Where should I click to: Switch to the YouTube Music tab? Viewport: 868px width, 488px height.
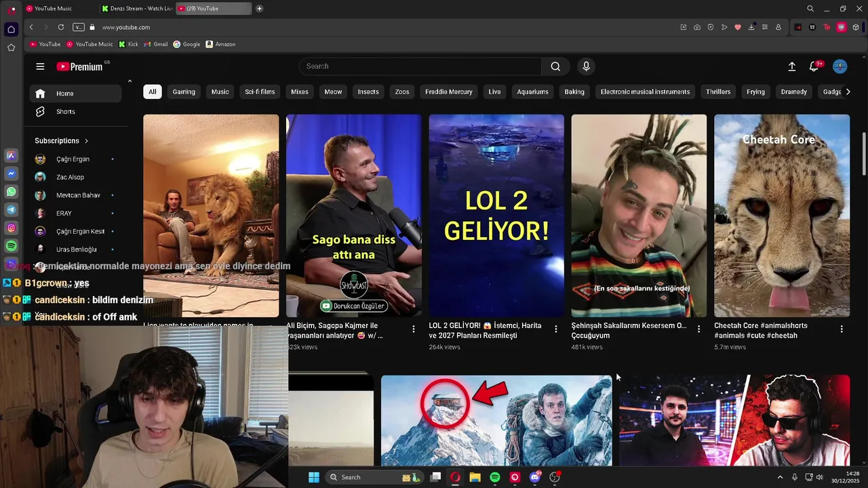point(60,9)
